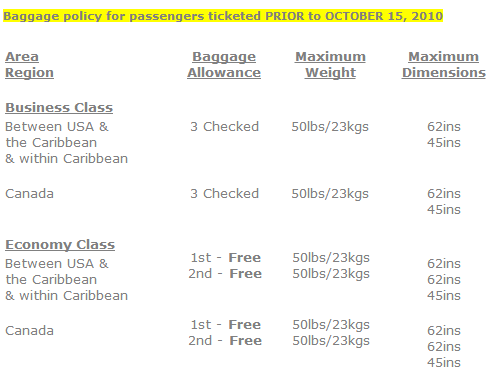Click the highlighted baggage policy heading
The height and width of the screenshot is (380, 492).
click(x=223, y=16)
